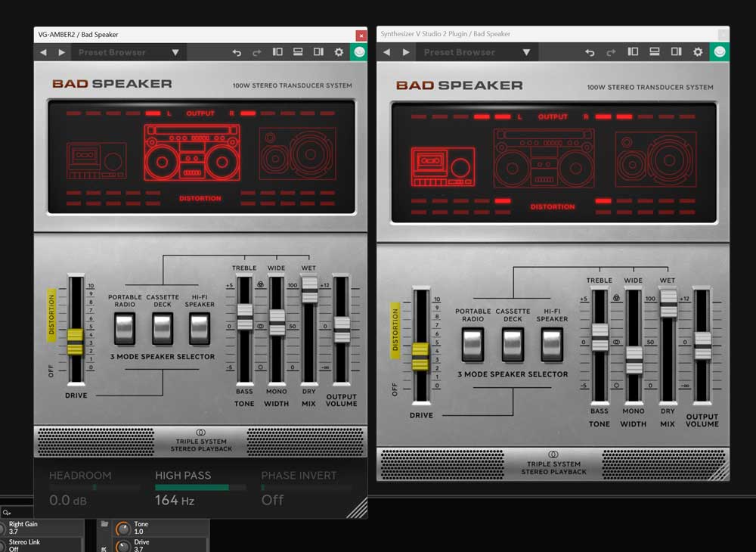Toggle Portable Radio switch in VG-AMBER2 plugin
The width and height of the screenshot is (756, 552).
coord(125,329)
